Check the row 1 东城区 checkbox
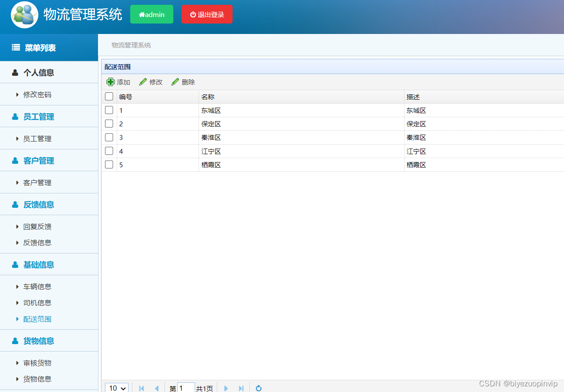This screenshot has height=392, width=564. pyautogui.click(x=109, y=110)
